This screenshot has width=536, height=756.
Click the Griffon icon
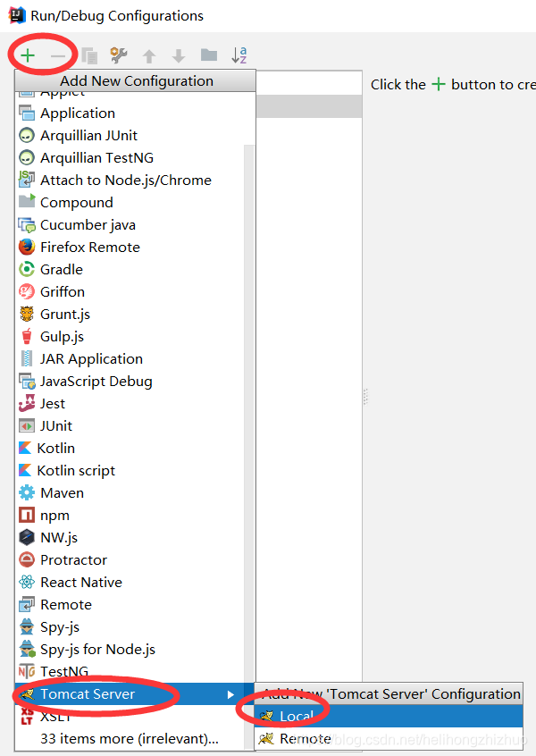[x=27, y=291]
